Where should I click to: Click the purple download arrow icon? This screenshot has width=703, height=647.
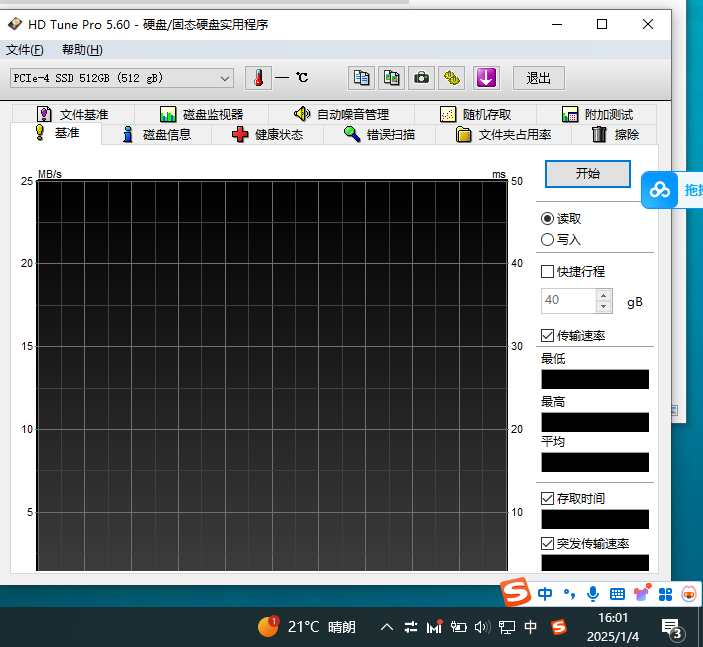pyautogui.click(x=486, y=78)
